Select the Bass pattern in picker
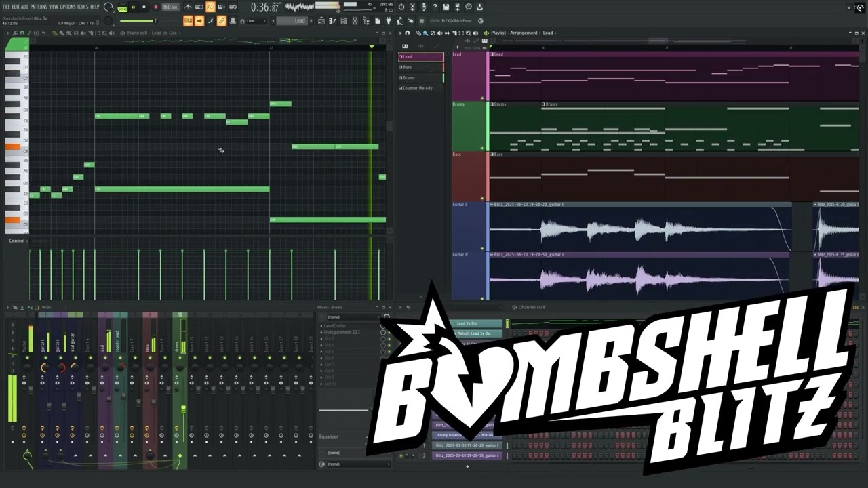 [420, 67]
